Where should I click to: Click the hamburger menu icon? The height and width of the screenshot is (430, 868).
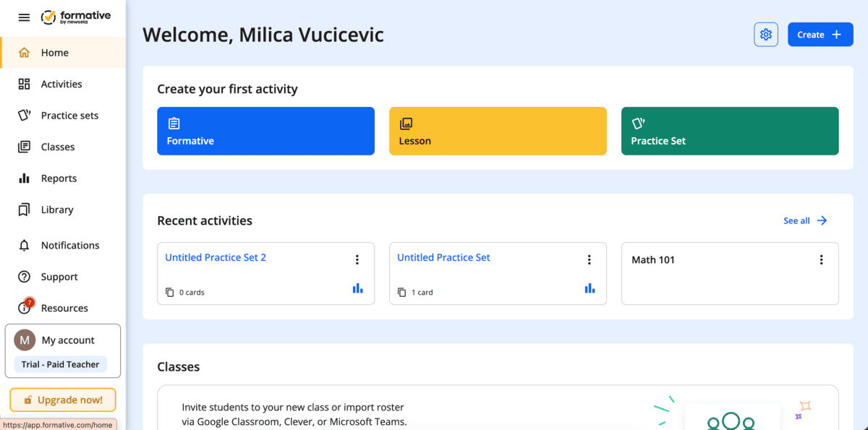(24, 17)
